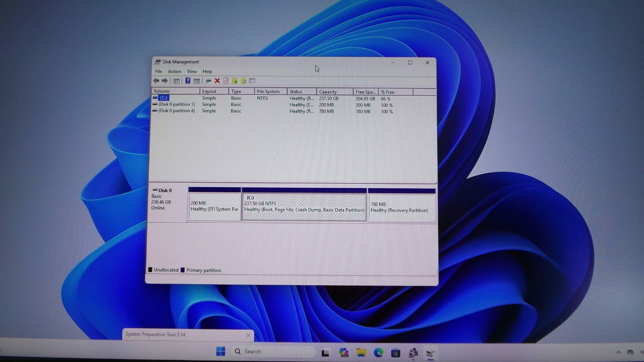Open the View menu

click(192, 72)
